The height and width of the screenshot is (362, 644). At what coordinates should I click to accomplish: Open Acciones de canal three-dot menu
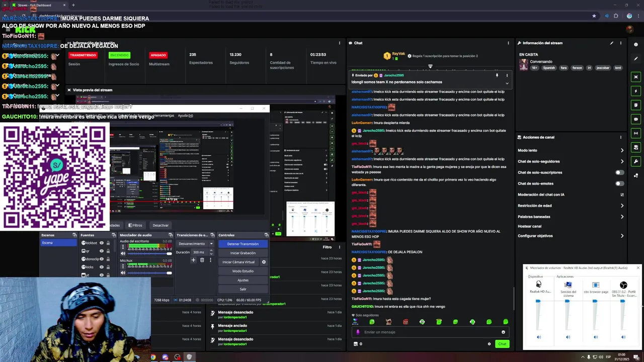tap(621, 137)
